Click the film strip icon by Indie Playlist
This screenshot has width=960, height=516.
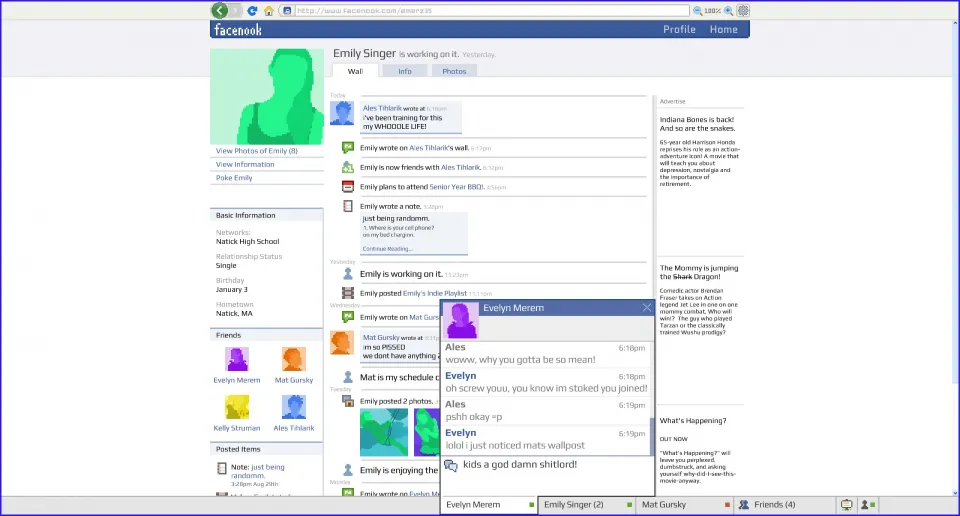click(348, 293)
